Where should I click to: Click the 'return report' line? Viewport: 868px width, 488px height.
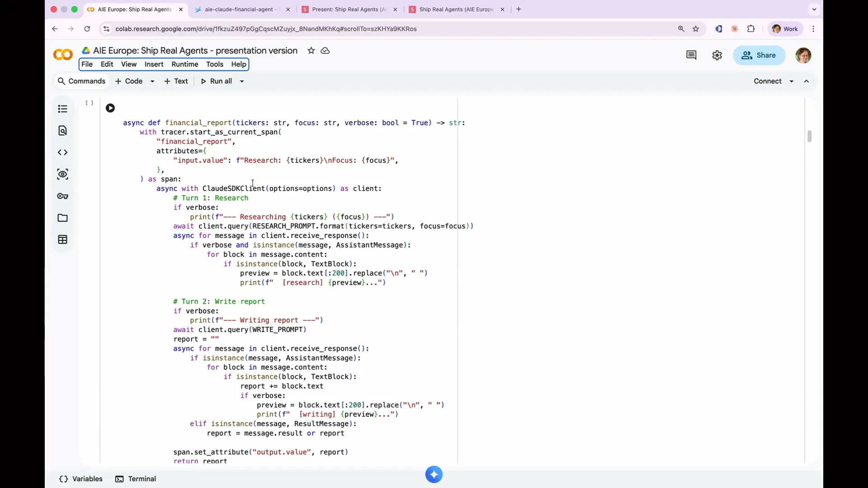pyautogui.click(x=200, y=461)
